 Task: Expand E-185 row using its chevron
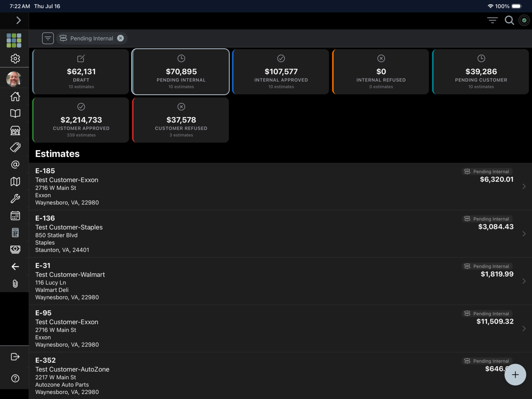coord(524,187)
